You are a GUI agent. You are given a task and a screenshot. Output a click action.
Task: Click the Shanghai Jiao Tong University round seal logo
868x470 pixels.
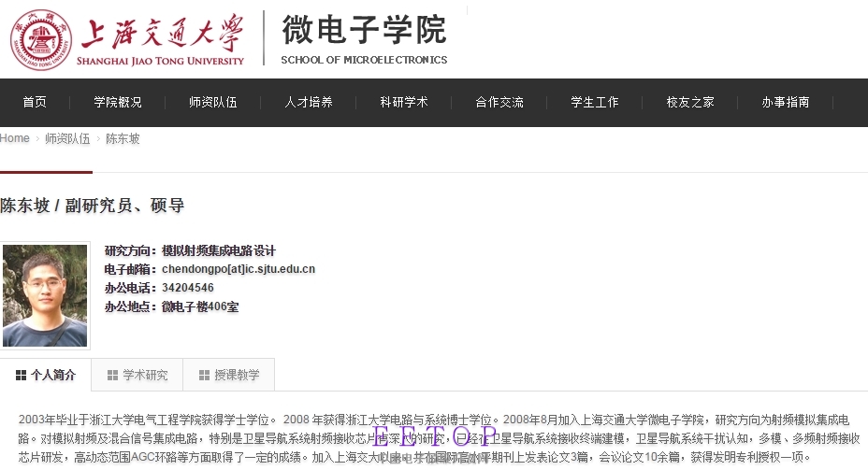click(x=41, y=40)
